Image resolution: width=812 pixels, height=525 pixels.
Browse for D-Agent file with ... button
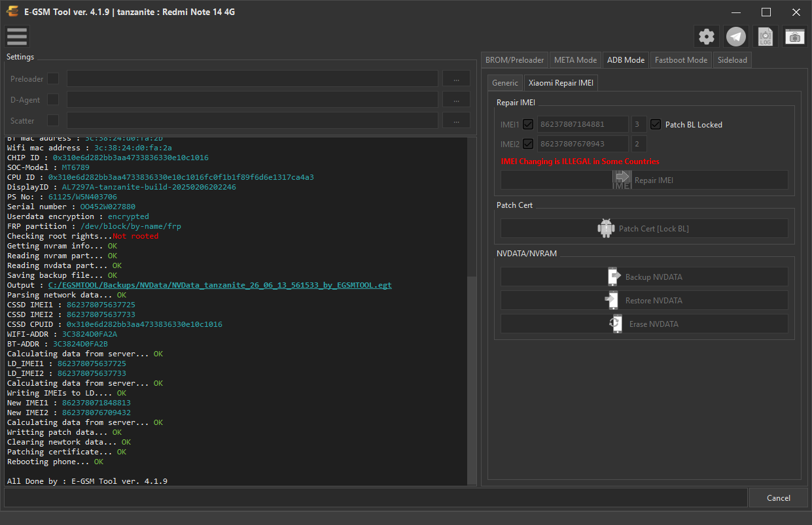456,99
